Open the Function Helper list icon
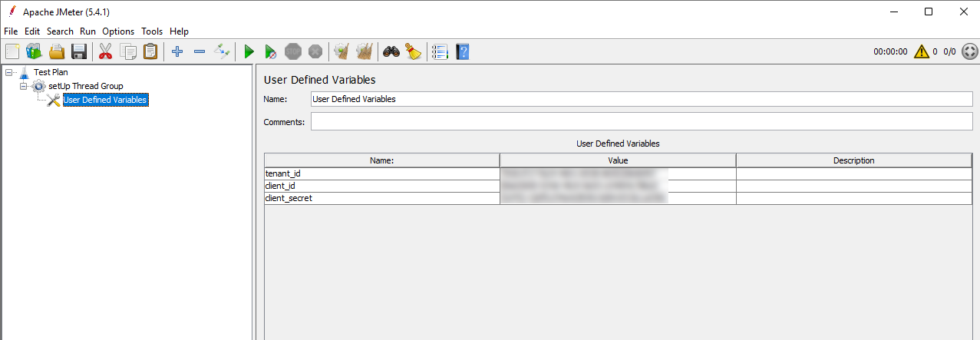Viewport: 980px width, 340px height. (x=440, y=51)
